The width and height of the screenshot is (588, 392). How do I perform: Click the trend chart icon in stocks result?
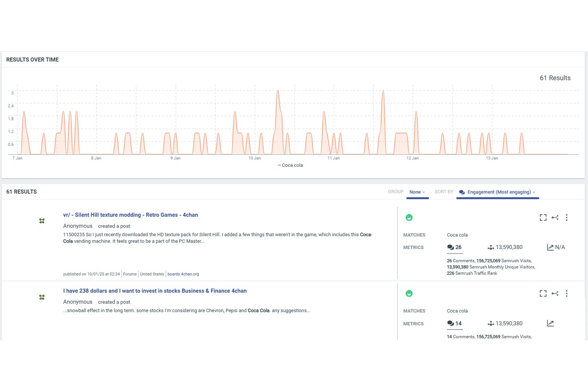pos(550,323)
